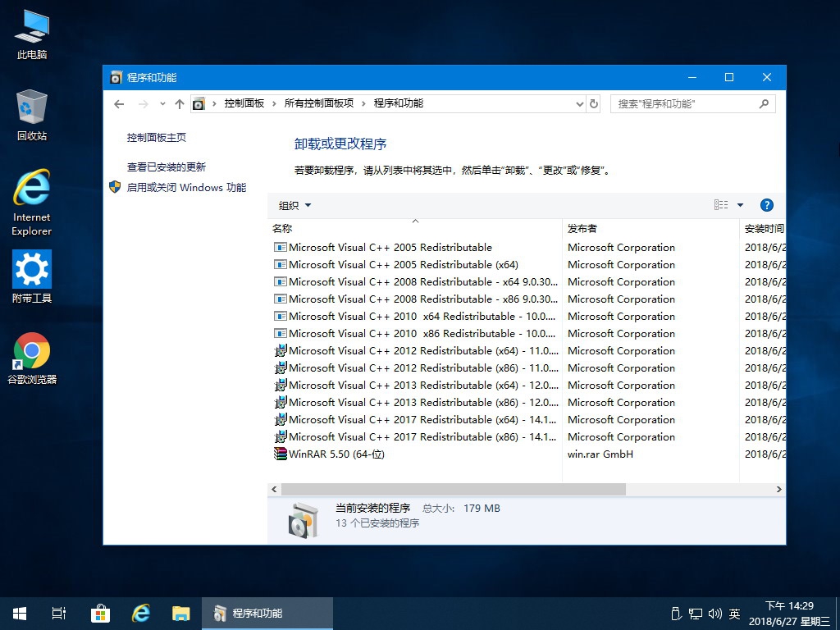Image resolution: width=840 pixels, height=630 pixels.
Task: Launch Internet Explorer from the taskbar
Action: click(x=141, y=614)
